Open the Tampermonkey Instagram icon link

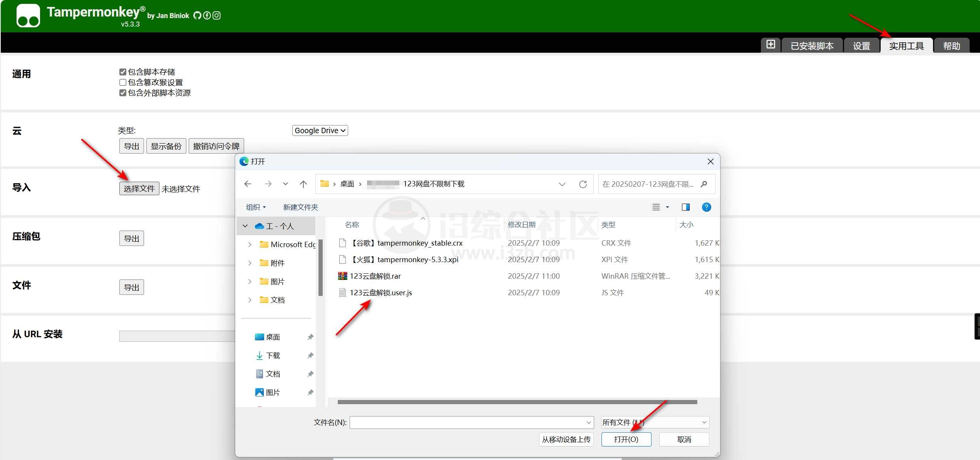(217, 15)
